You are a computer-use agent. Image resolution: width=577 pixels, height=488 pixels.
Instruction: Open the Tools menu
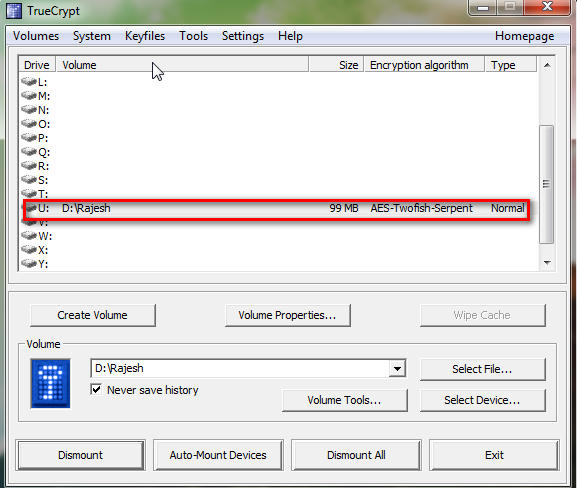pyautogui.click(x=193, y=36)
